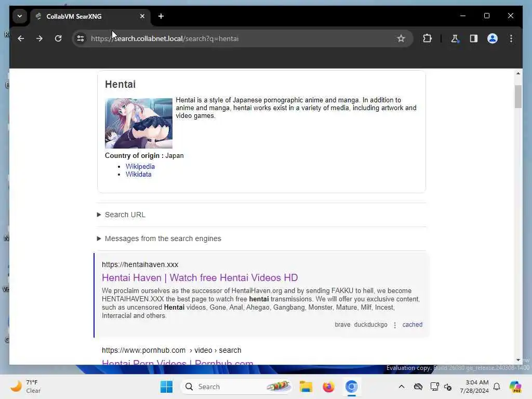Open the cloud sync tray icon
The height and width of the screenshot is (399, 532).
click(418, 387)
